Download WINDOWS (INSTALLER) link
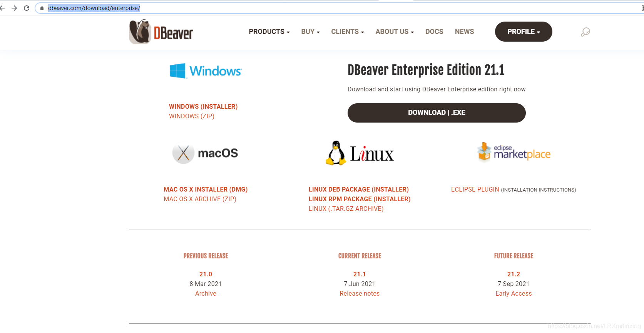 203,106
